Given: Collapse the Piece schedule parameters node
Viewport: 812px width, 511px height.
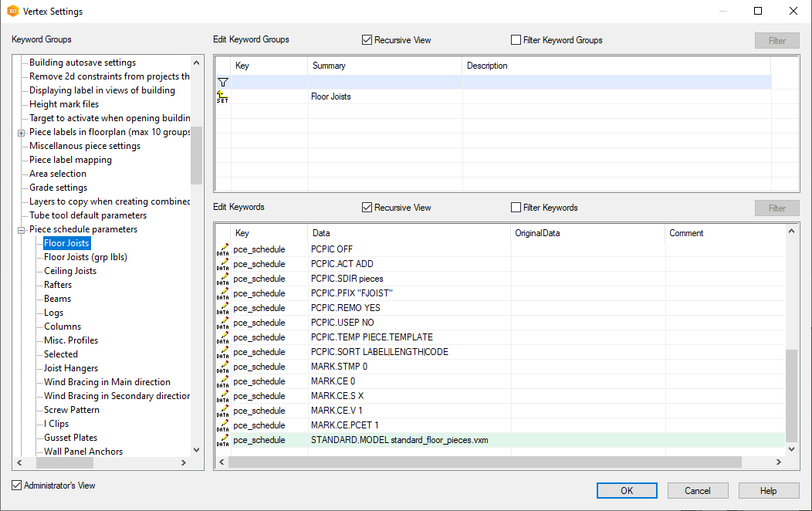Looking at the screenshot, I should 22,229.
